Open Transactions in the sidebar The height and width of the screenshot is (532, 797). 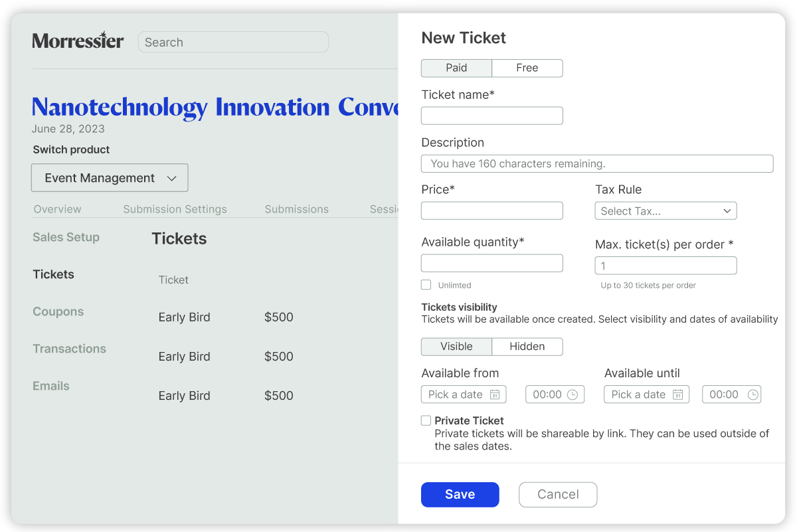tap(69, 349)
